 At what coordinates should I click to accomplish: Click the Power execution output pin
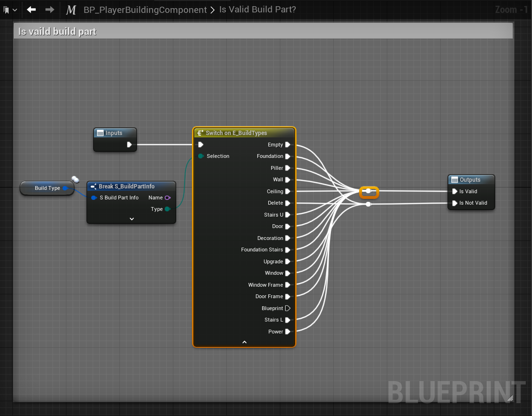click(287, 332)
